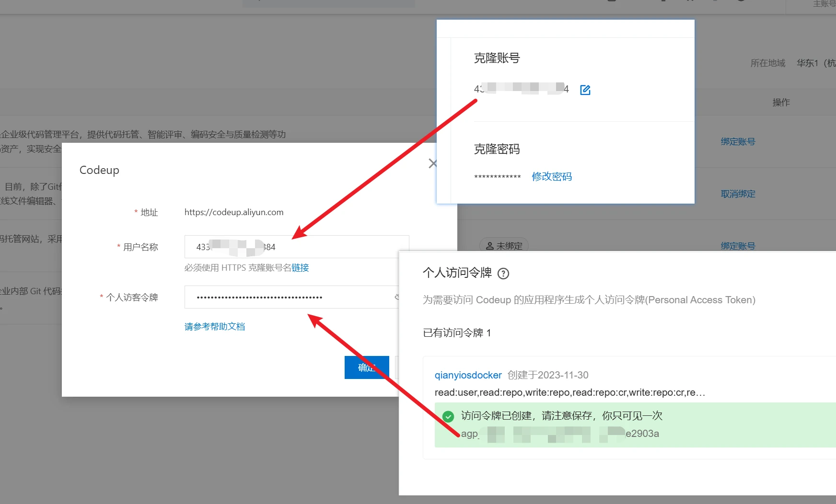This screenshot has height=504, width=836.
Task: Click the green check success icon
Action: pos(448,416)
